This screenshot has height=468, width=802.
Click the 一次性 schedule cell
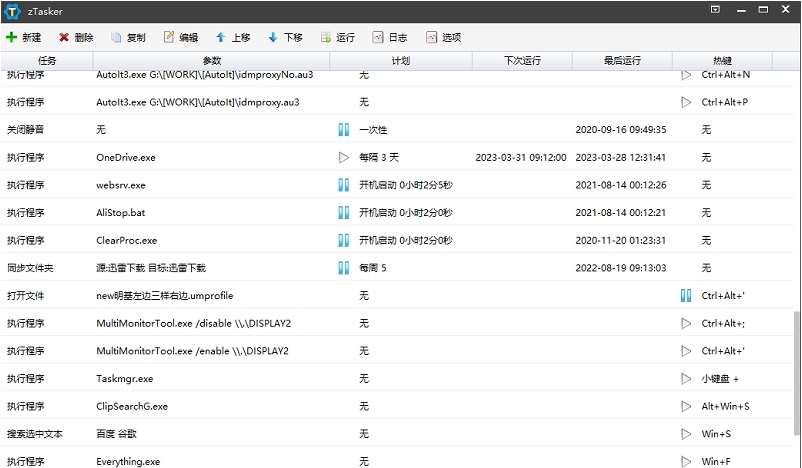(373, 130)
